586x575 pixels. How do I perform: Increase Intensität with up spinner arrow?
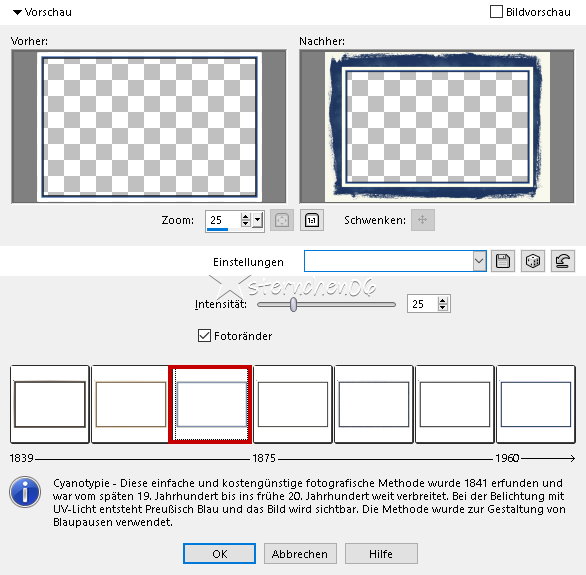click(442, 300)
